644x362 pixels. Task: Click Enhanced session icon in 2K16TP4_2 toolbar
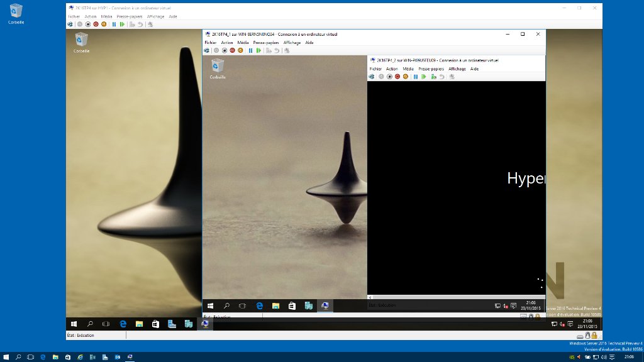(x=452, y=77)
